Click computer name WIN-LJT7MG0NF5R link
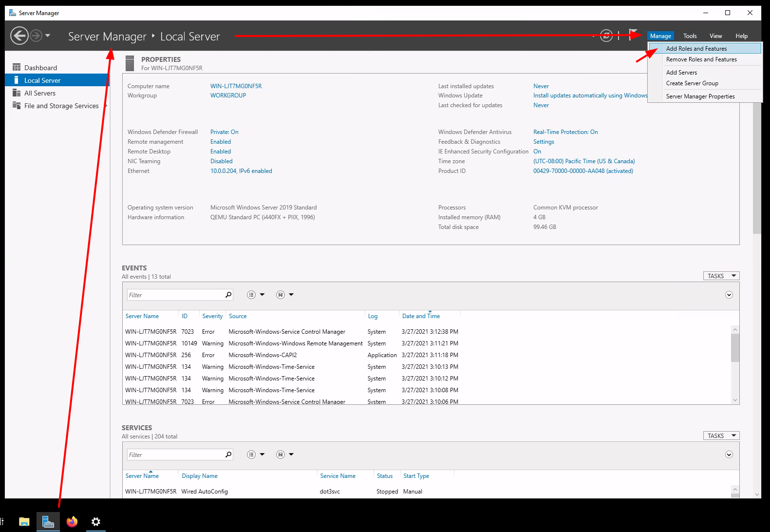The height and width of the screenshot is (532, 770). (236, 86)
